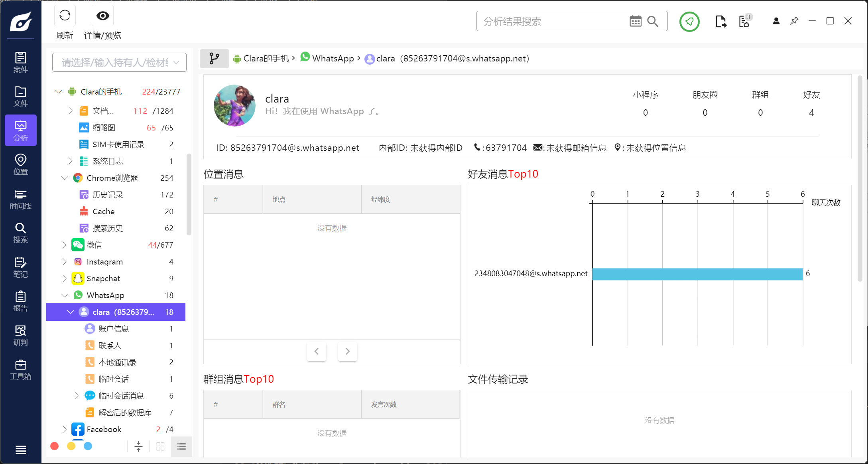Switch to list view mode

tap(181, 446)
